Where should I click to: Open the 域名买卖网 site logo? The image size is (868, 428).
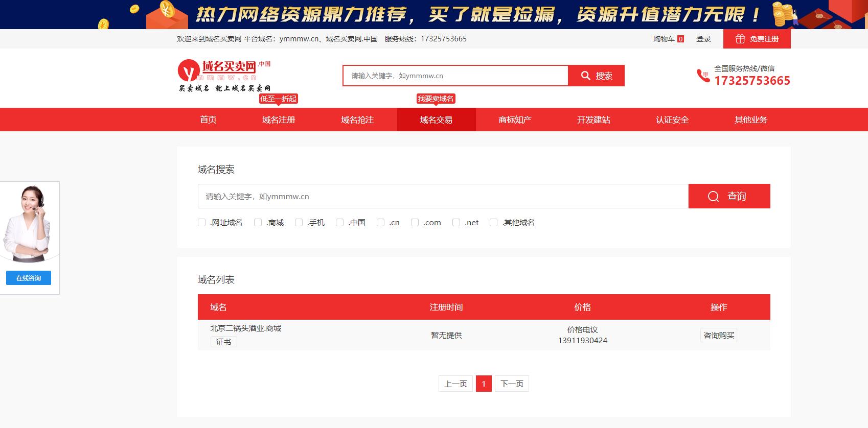tap(224, 76)
